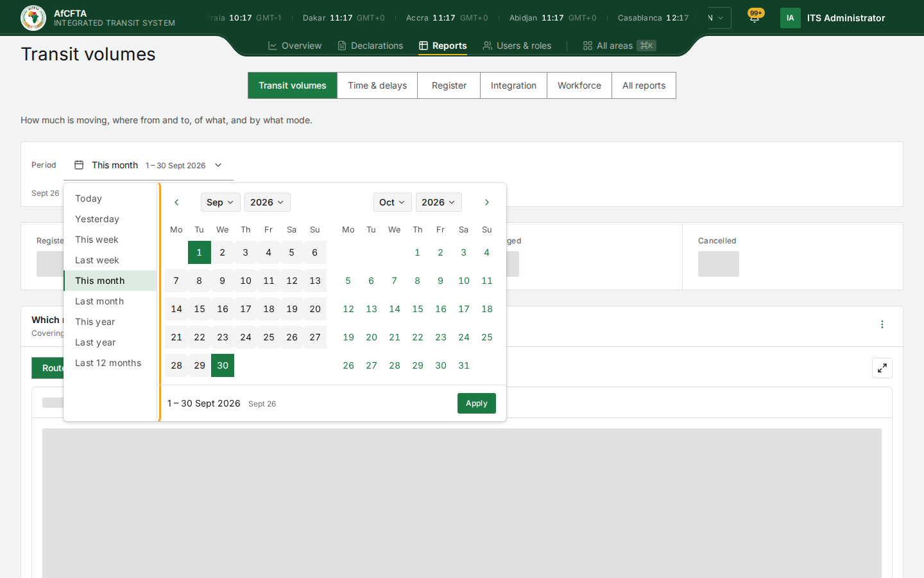Pick October 22 in calendar
924x578 pixels.
[418, 337]
